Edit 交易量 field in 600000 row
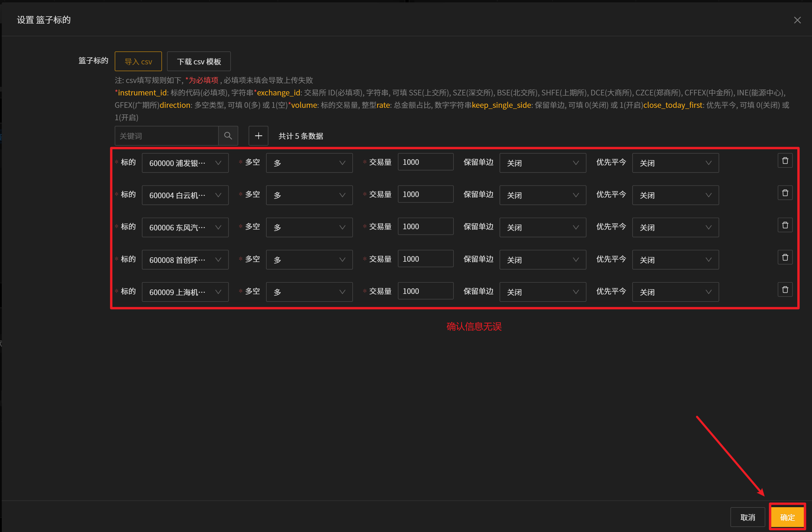Image resolution: width=812 pixels, height=532 pixels. pos(425,162)
